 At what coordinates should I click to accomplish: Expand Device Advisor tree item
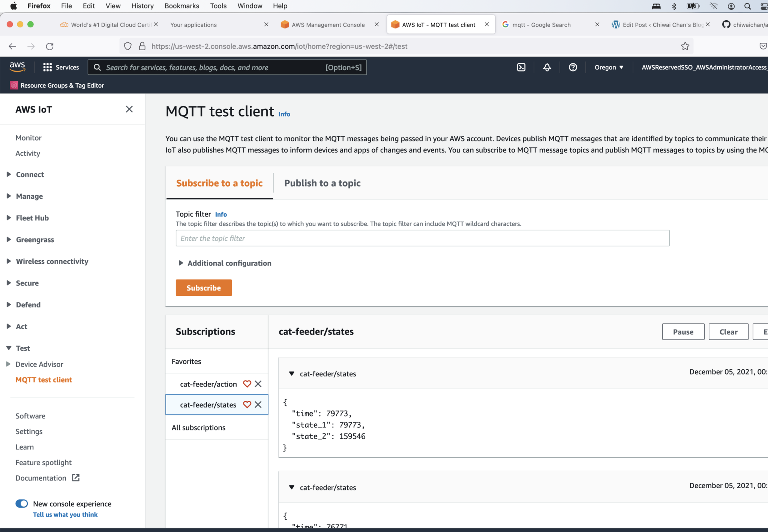click(x=8, y=364)
